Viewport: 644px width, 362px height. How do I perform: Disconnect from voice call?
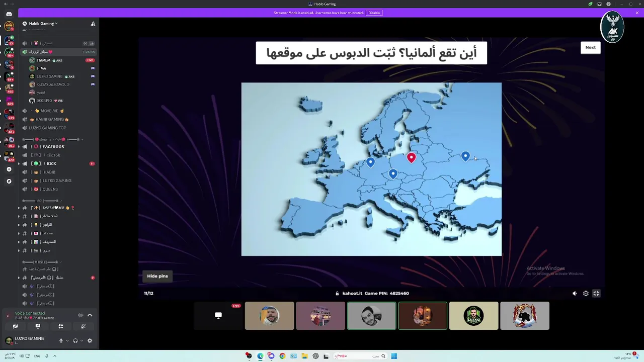point(90,315)
